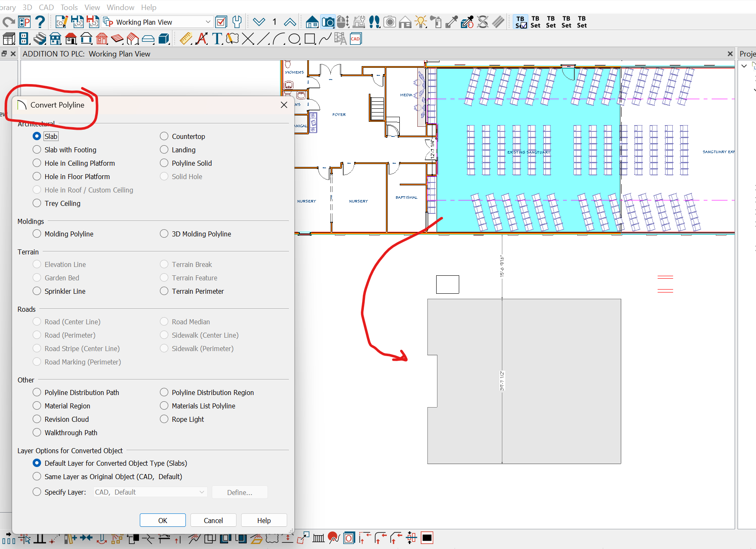756x549 pixels.
Task: Click the Ellipse drawing tool
Action: coord(294,39)
